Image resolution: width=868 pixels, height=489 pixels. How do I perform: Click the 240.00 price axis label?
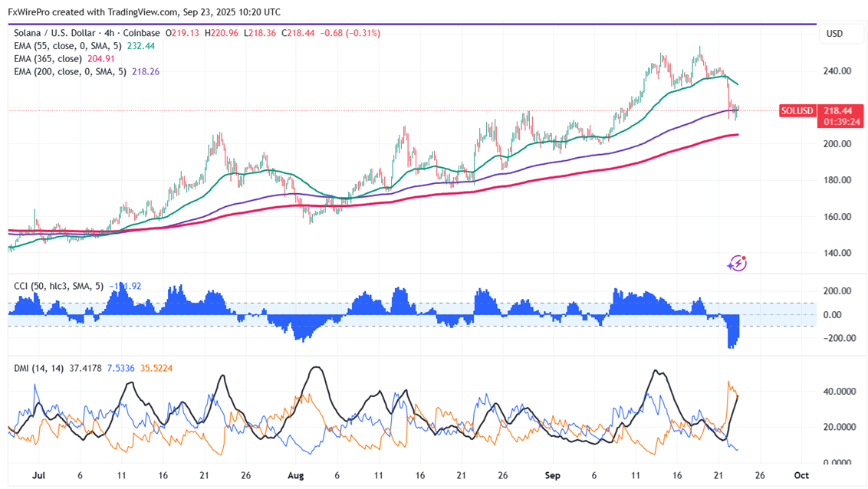point(837,71)
